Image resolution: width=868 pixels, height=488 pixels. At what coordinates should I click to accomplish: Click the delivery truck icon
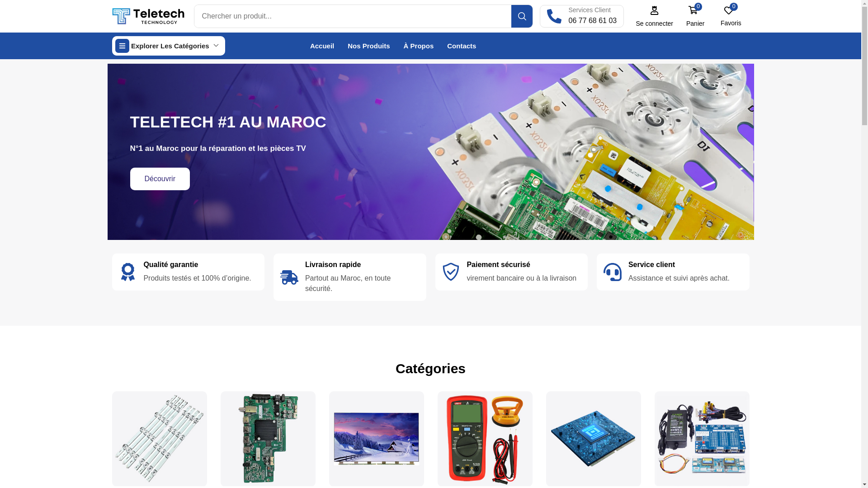(289, 277)
